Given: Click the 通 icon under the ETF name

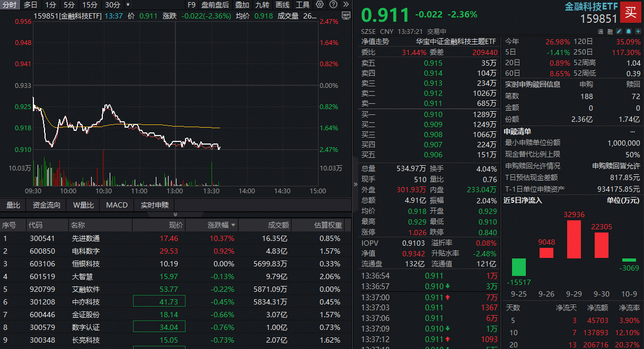Looking at the screenshot, I should point(602,32).
